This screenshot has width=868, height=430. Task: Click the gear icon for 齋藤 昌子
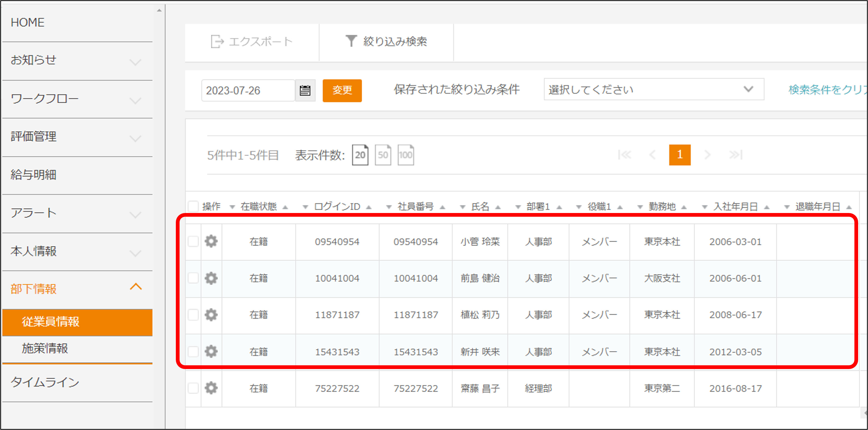point(211,388)
